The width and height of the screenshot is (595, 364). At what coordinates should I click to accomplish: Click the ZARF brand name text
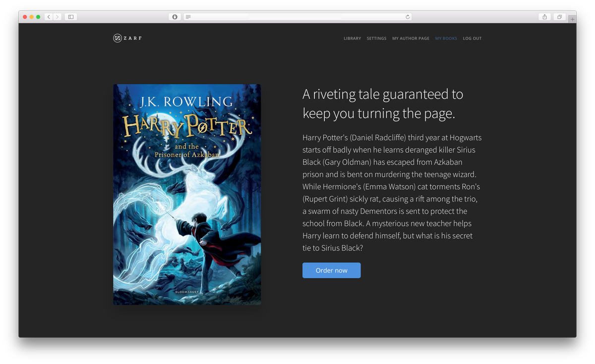pos(133,38)
